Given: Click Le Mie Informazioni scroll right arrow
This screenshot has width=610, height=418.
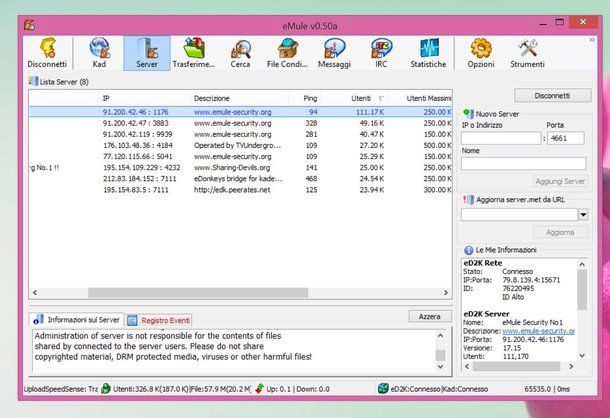Looking at the screenshot, I should pyautogui.click(x=571, y=366).
